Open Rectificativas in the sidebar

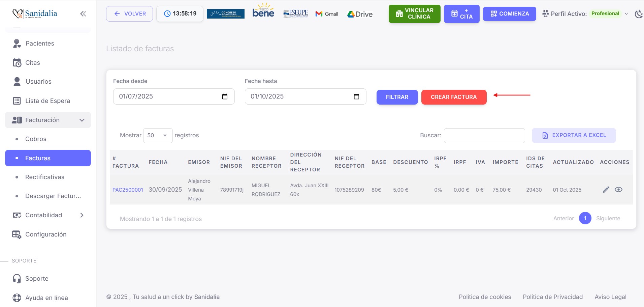44,177
